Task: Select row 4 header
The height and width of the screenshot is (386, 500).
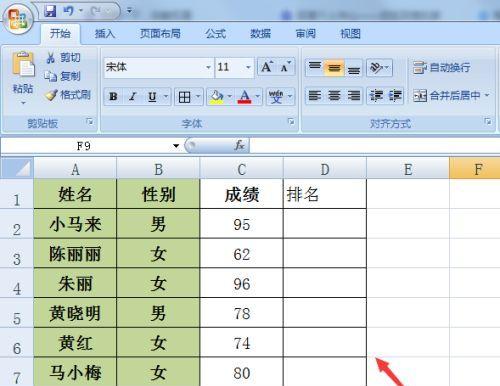Action: coord(17,283)
